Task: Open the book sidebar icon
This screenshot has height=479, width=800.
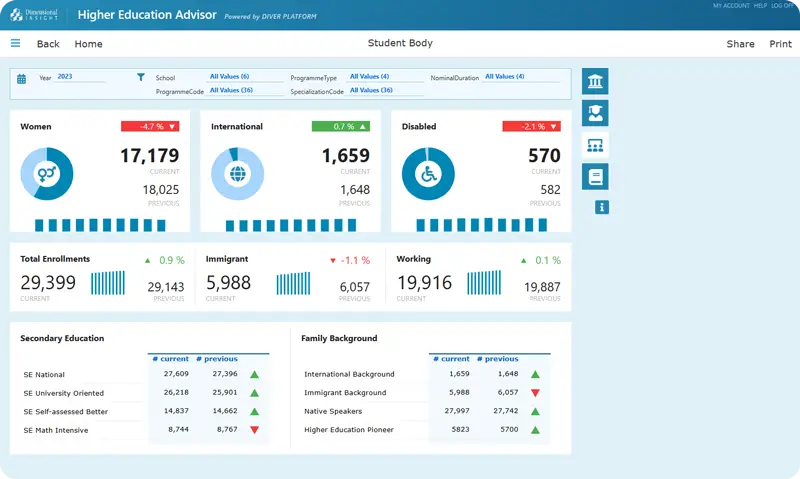Action: coord(595,177)
